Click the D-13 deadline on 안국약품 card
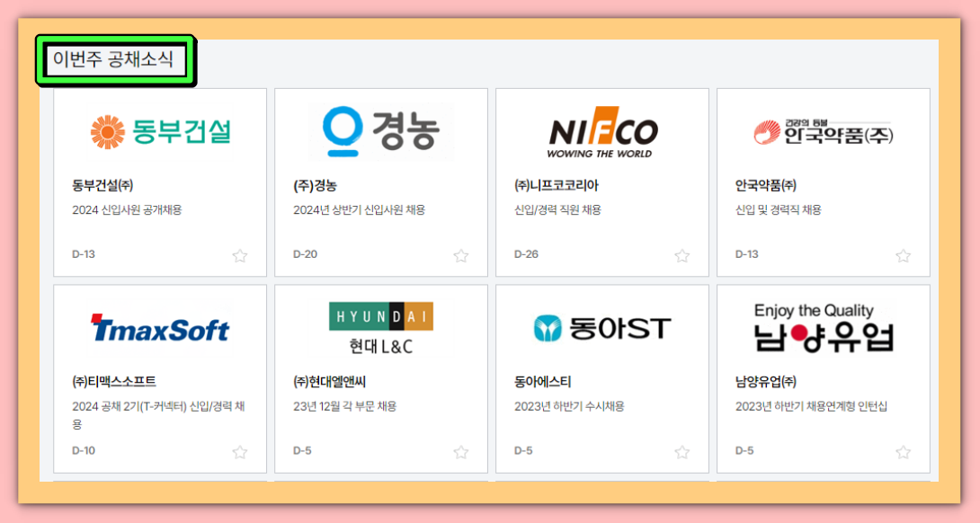980x523 pixels. 747,254
